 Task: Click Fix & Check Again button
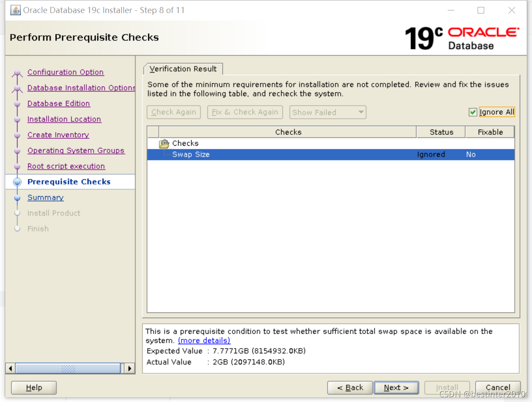coord(245,112)
